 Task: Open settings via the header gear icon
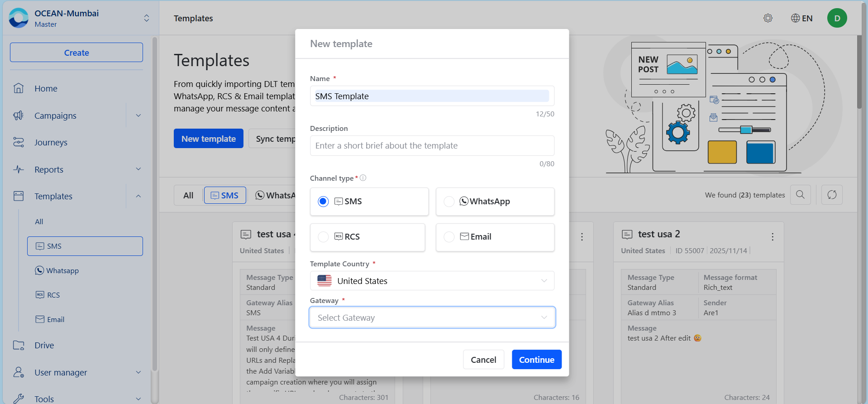coord(768,18)
